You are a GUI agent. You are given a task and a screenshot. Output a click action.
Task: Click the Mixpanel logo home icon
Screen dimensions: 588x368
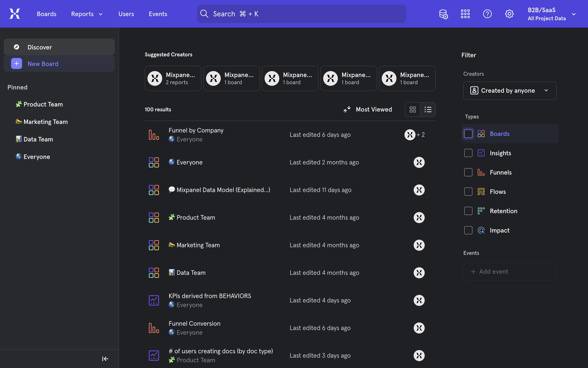click(14, 14)
